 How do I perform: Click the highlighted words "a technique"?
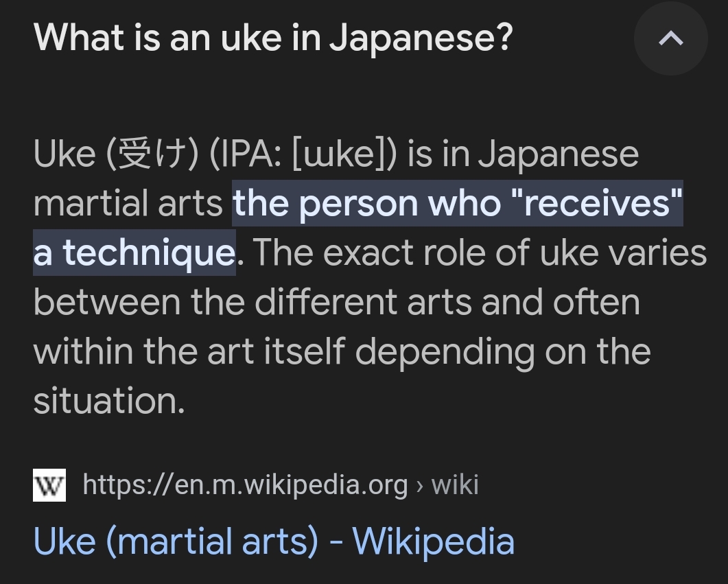134,253
